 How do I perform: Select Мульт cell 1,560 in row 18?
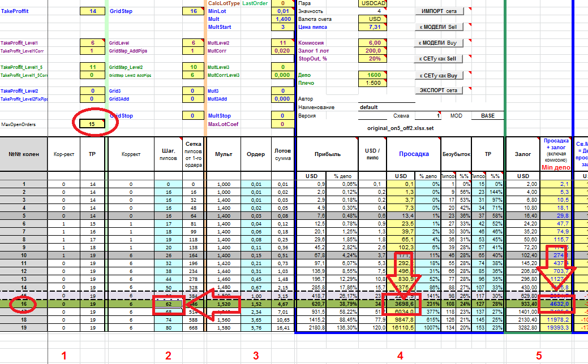tap(224, 320)
